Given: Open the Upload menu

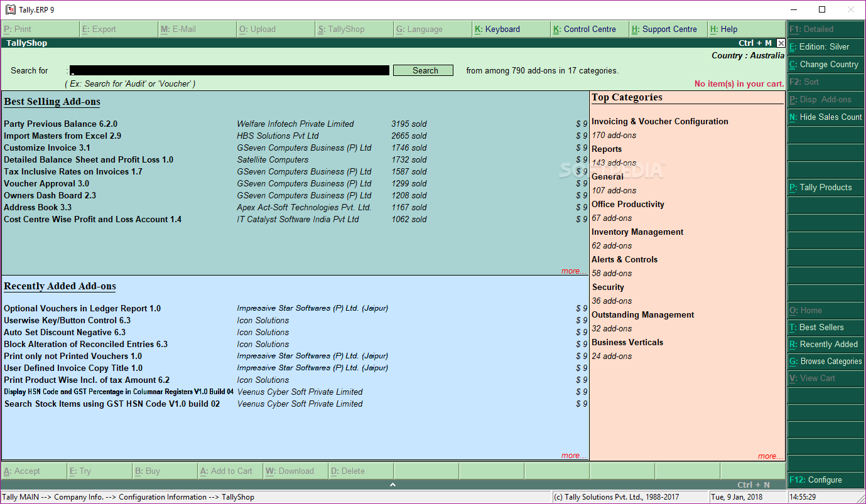Looking at the screenshot, I should [x=276, y=29].
